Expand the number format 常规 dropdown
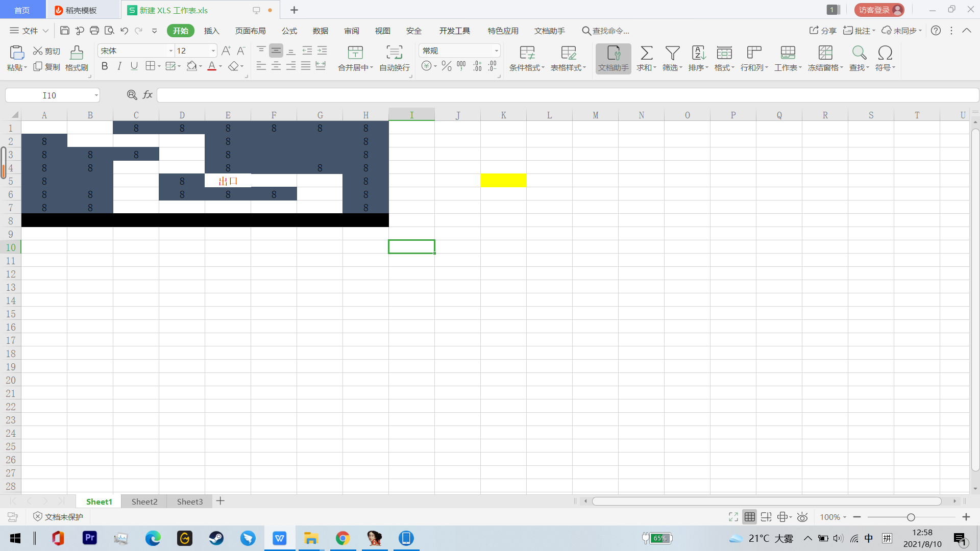This screenshot has height=551, width=980. (x=496, y=51)
